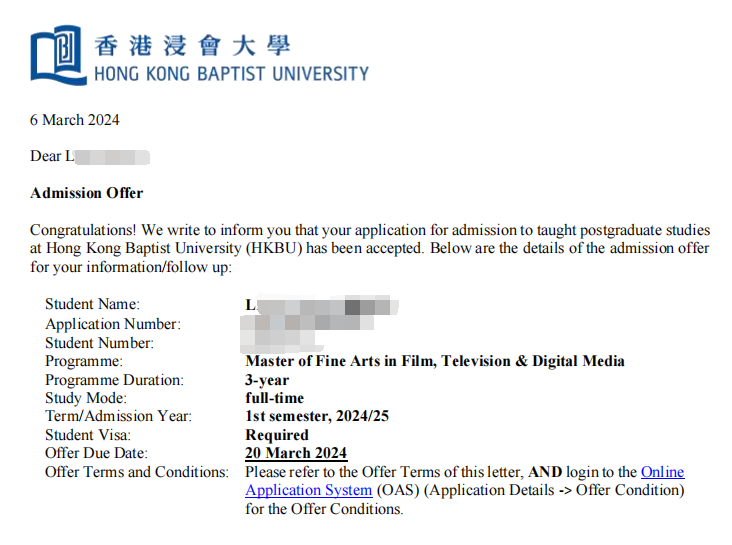Screen dimensions: 732x545
Task: Select the 'Term/Admission Year:' label
Action: [x=119, y=416]
